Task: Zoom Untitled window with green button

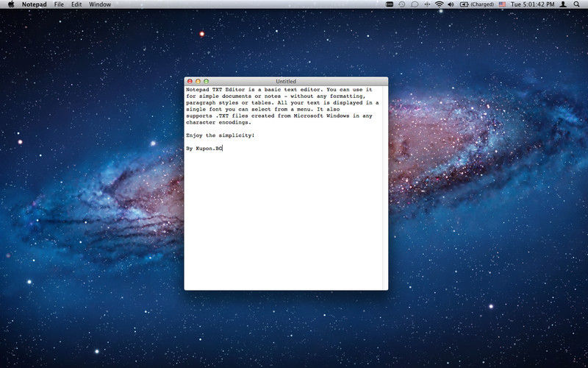Action: (207, 82)
